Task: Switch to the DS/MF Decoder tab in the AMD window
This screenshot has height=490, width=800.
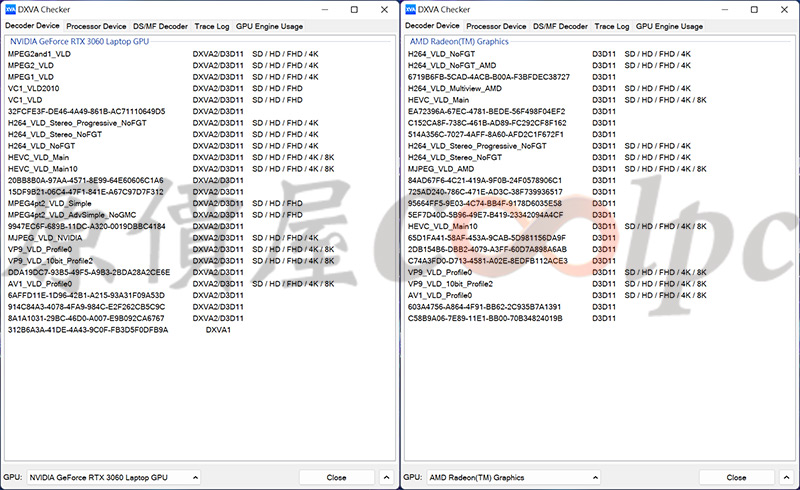Action: 560,26
